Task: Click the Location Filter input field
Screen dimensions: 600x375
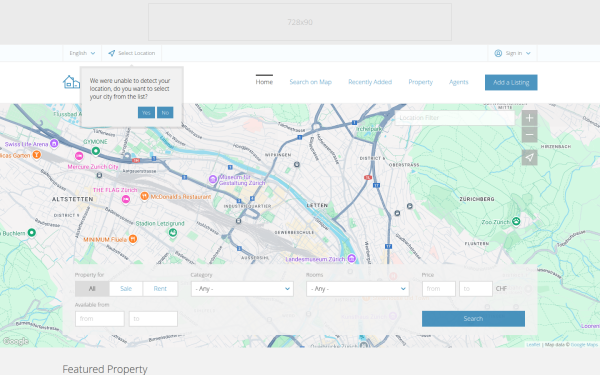Action: coord(454,118)
